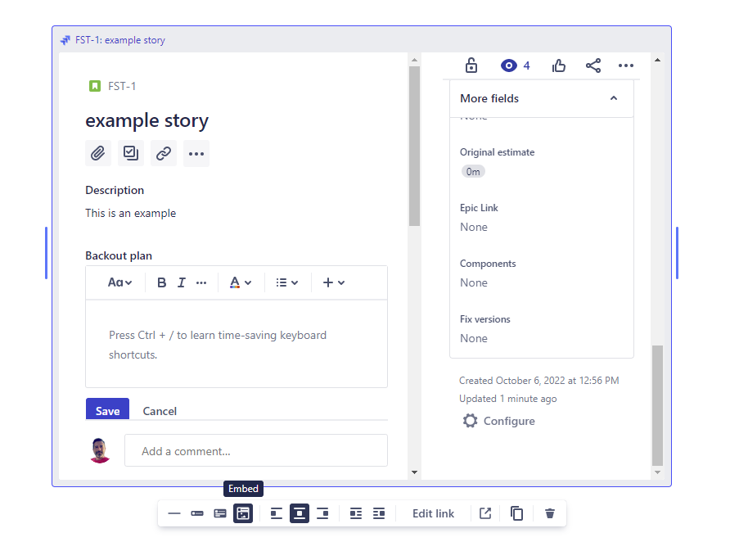The width and height of the screenshot is (748, 560).
Task: Open the list options dropdown
Action: click(x=287, y=282)
